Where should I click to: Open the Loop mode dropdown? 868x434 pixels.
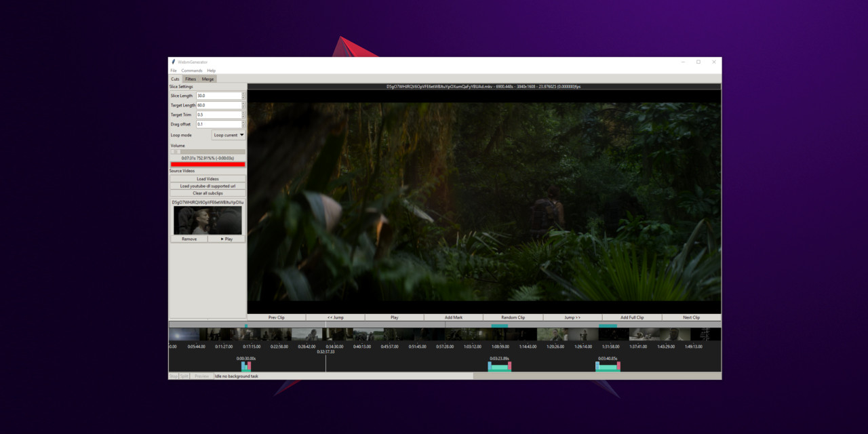228,134
